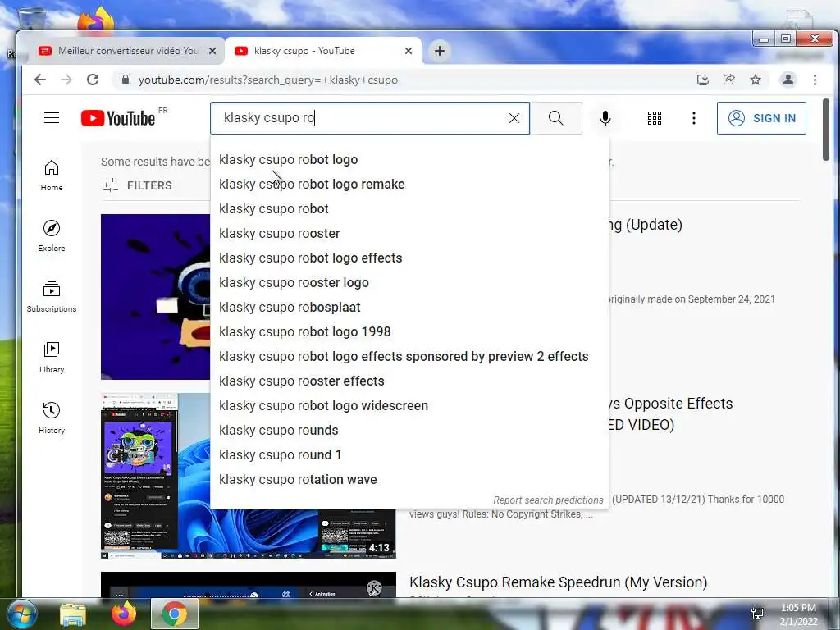Open History in sidebar
This screenshot has width=840, height=630.
[x=52, y=418]
